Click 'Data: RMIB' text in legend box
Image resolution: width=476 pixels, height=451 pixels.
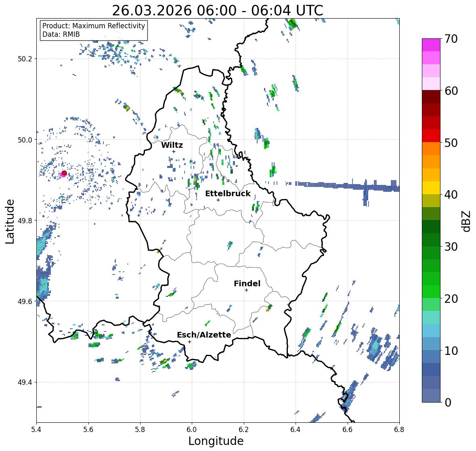(x=61, y=34)
